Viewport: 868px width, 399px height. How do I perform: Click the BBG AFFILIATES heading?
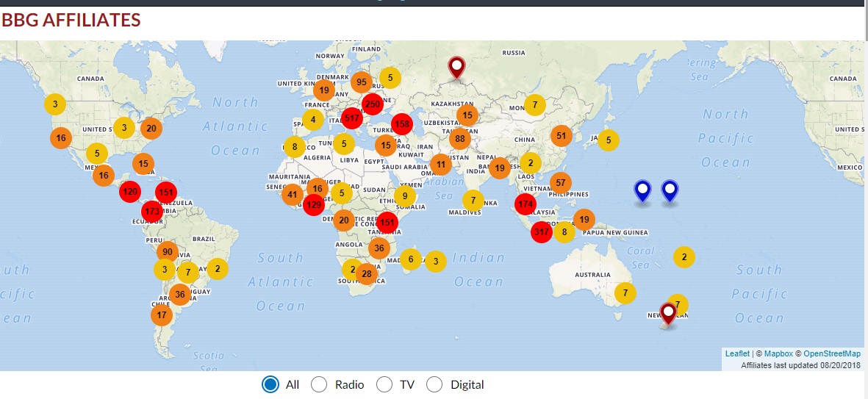click(71, 21)
